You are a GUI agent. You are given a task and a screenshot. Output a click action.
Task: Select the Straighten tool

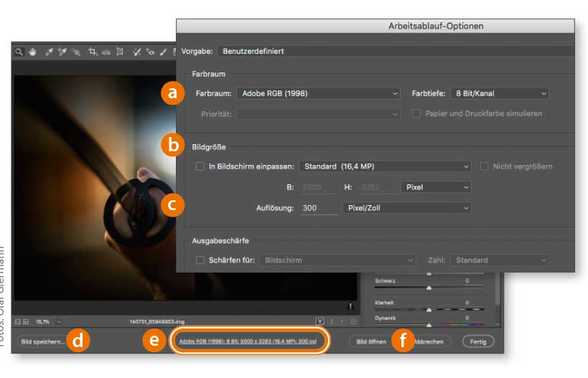pos(106,52)
